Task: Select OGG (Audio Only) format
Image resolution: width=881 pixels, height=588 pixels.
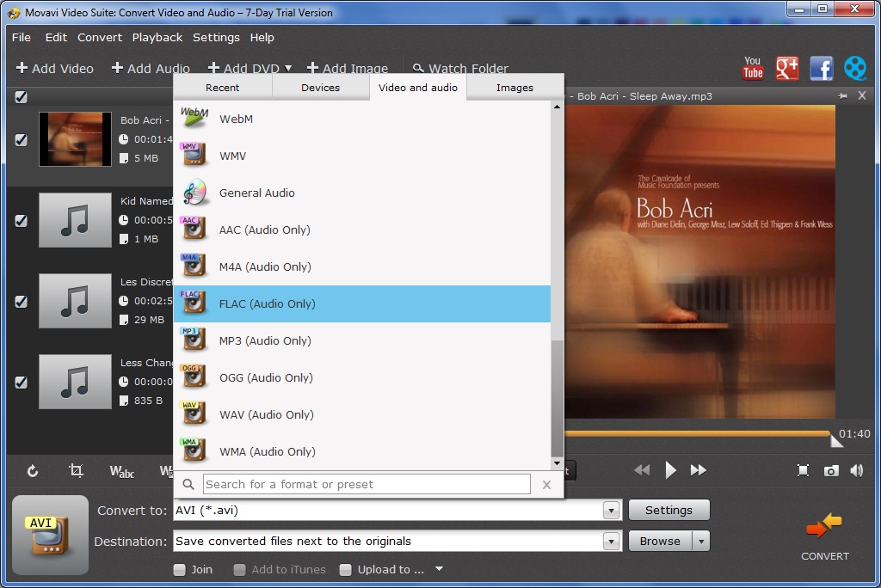Action: (x=362, y=378)
